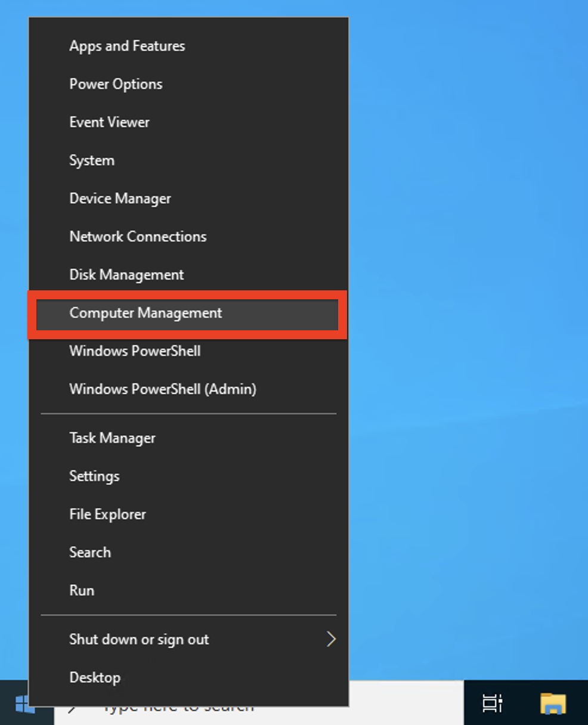The width and height of the screenshot is (588, 725).
Task: Open the Run dialog entry
Action: point(188,591)
